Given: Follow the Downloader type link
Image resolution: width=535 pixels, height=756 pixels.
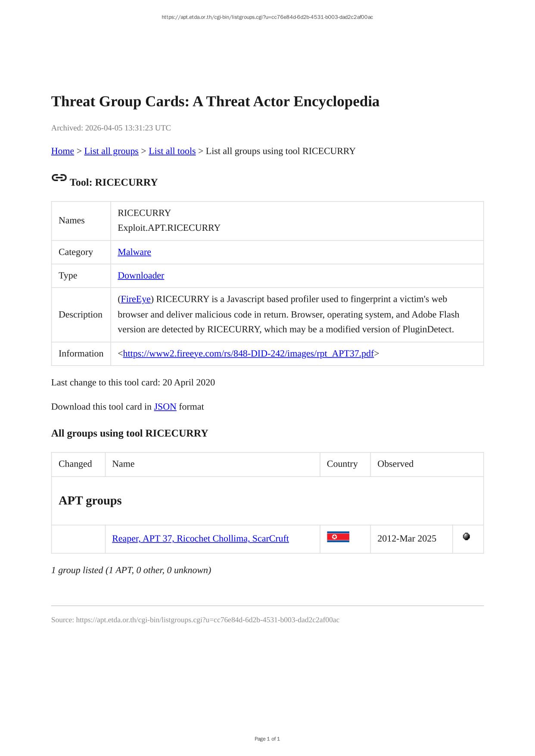Looking at the screenshot, I should pos(141,276).
